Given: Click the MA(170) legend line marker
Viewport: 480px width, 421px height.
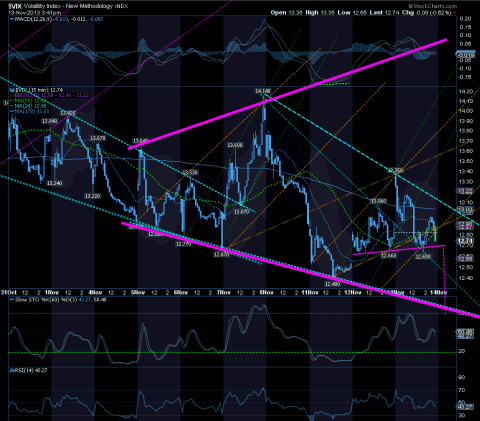Looking at the screenshot, I should point(12,111).
